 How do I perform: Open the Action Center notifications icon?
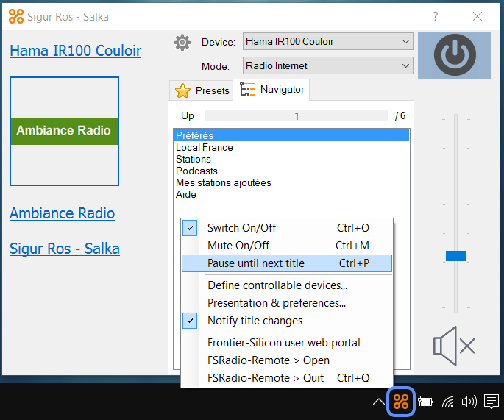pyautogui.click(x=491, y=402)
